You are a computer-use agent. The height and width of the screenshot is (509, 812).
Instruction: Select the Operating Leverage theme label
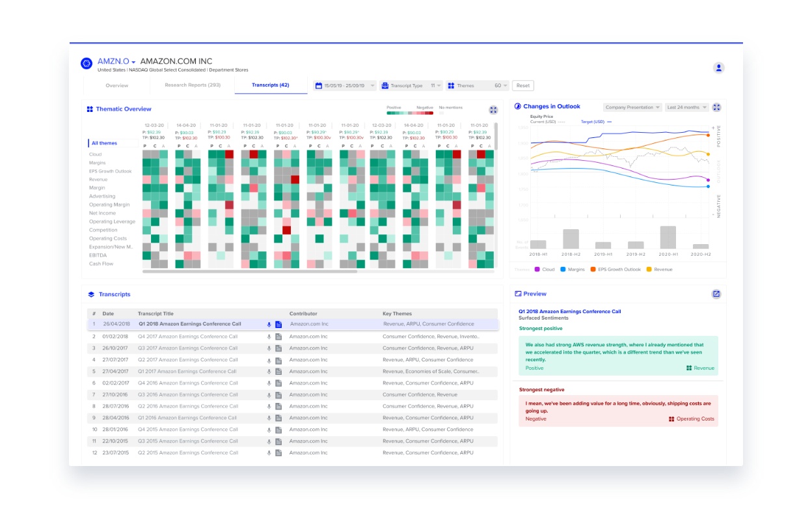pyautogui.click(x=112, y=221)
